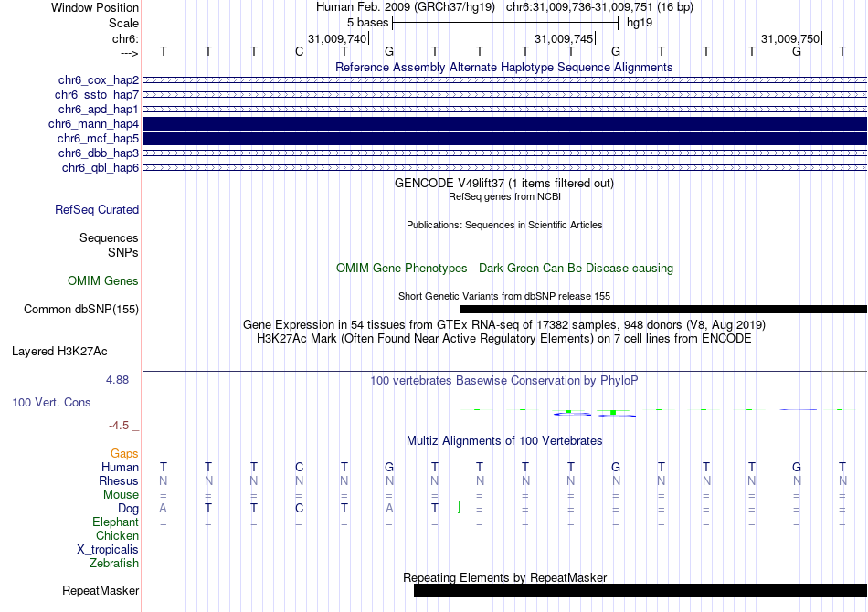
Task: Click the GENCODE V49lift37 track title
Action: pos(504,184)
